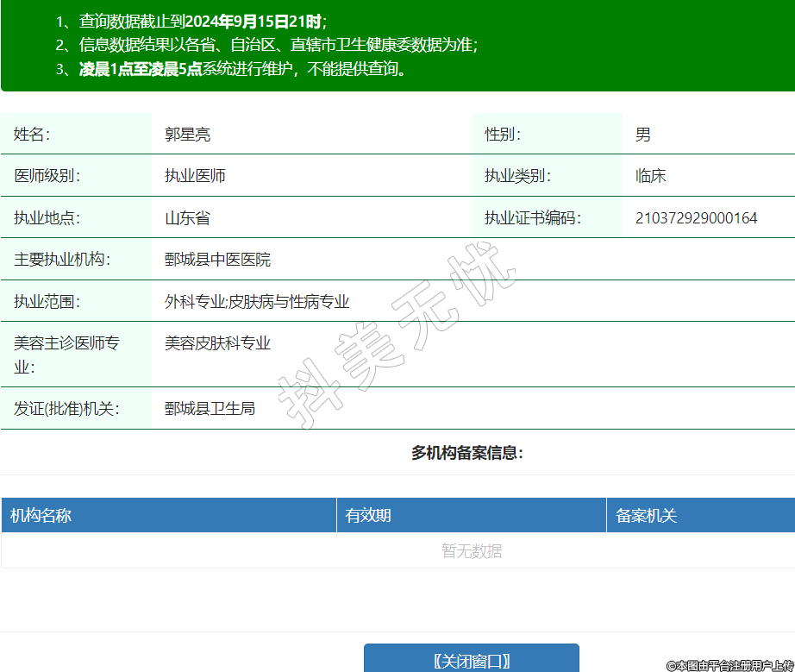This screenshot has width=795, height=672.
Task: Click the 暂无数据 empty table row
Action: [472, 551]
